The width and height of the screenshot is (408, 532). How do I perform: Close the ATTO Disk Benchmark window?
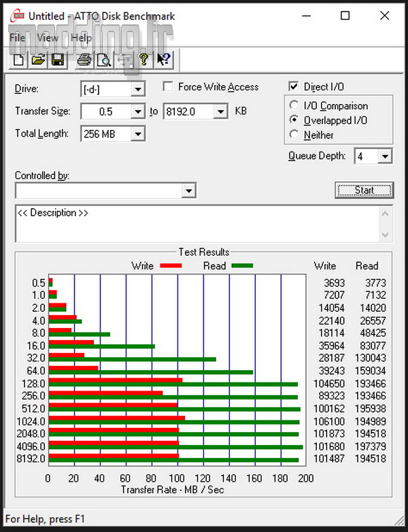[385, 16]
